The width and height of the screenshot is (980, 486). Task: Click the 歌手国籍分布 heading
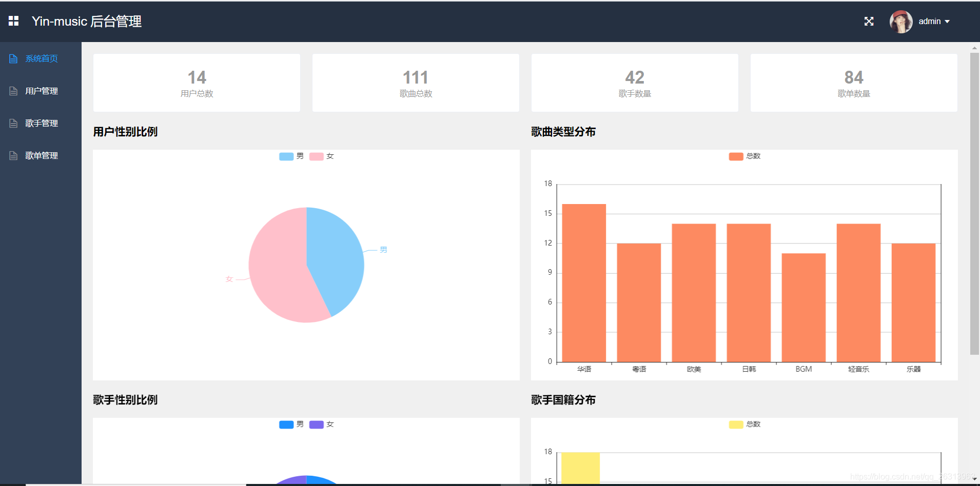(563, 400)
